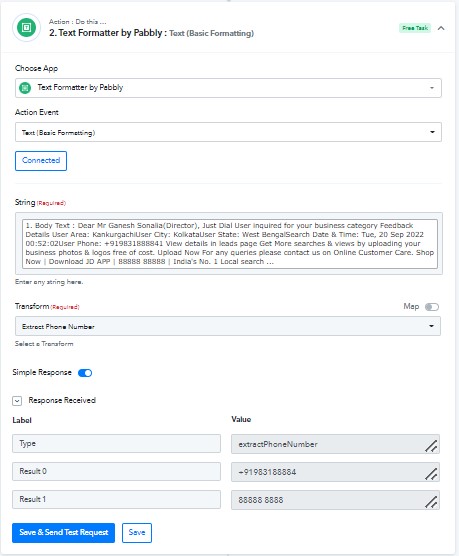Click the Type label field

tap(116, 444)
